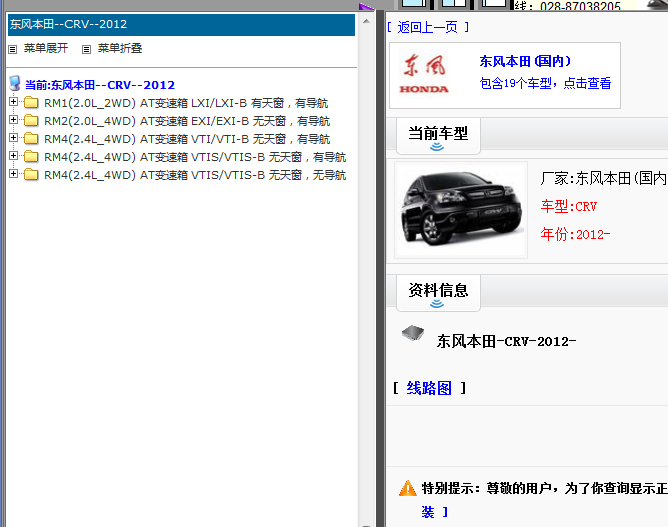Click the 厂家:东风本田 text
This screenshot has width=668, height=527.
click(604, 179)
